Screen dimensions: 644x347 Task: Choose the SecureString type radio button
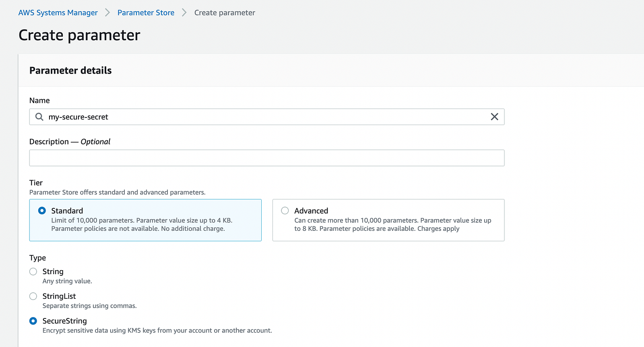point(33,321)
